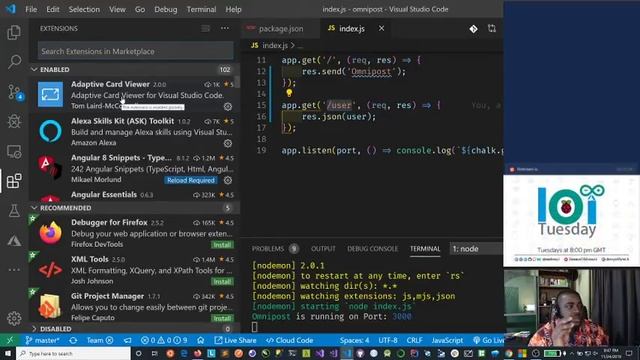
Task: Click the extensions list scrollbar
Action: (x=236, y=82)
